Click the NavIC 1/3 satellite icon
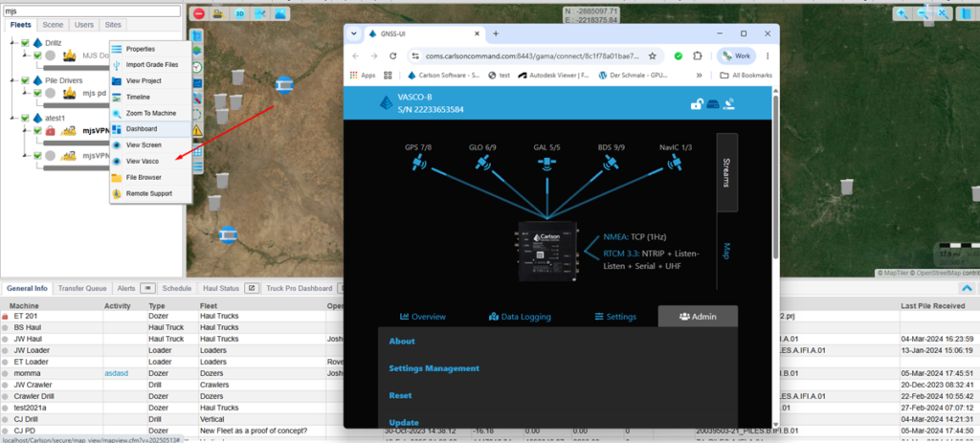 coord(675,164)
